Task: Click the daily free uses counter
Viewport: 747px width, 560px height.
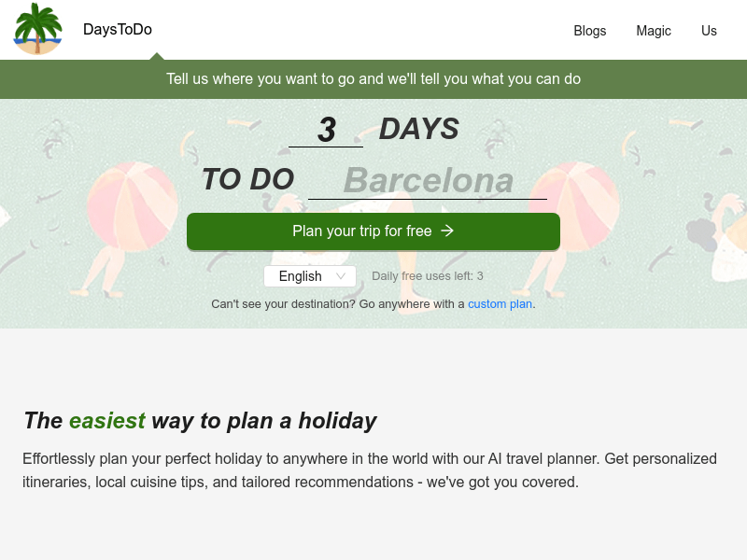Action: 428,275
